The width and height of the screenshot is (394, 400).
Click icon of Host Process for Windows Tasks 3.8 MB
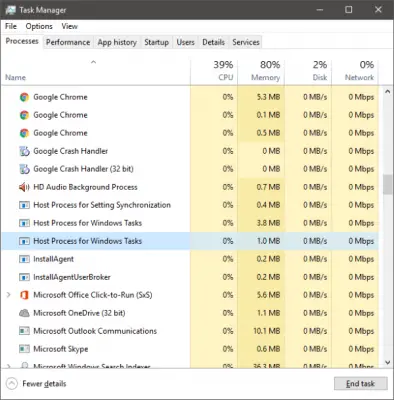[24, 223]
